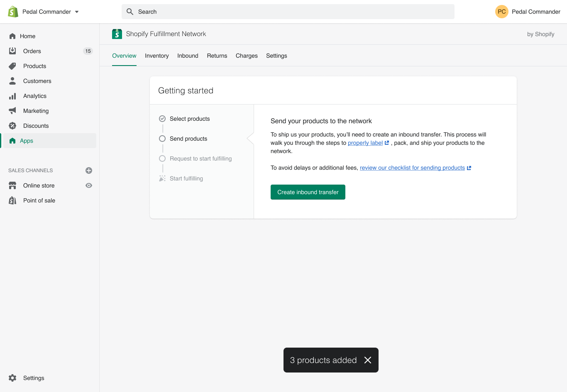Image resolution: width=567 pixels, height=392 pixels.
Task: Click the Orders count badge 15
Action: tap(88, 51)
